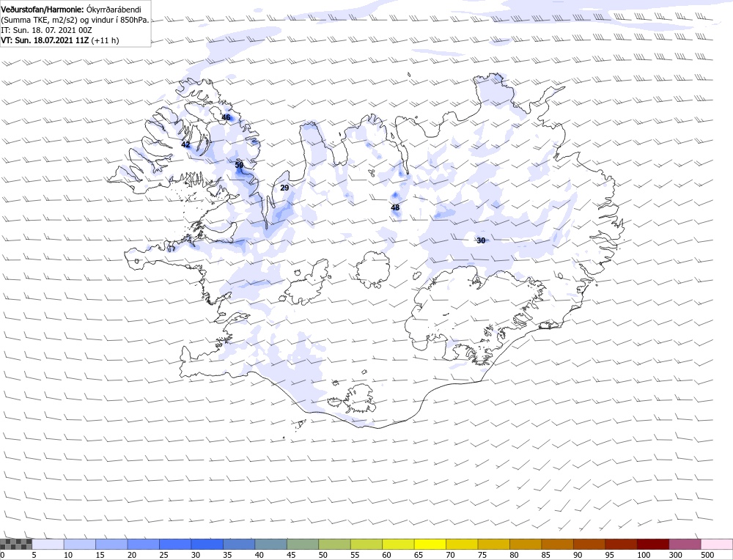
Task: Select the '75' legend tick label
Action: tap(482, 555)
